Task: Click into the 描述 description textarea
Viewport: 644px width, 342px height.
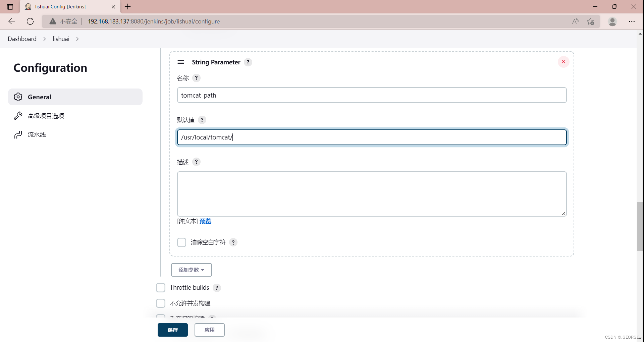Action: (x=372, y=194)
